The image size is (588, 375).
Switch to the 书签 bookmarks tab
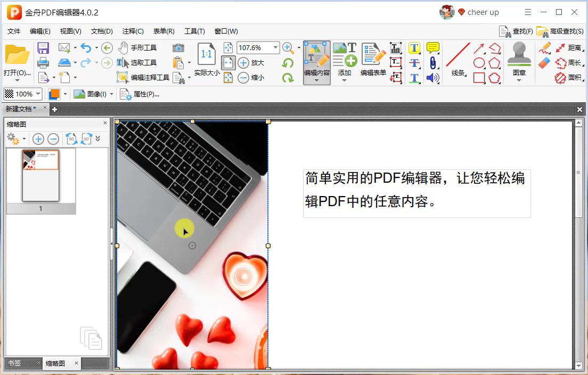(x=19, y=363)
